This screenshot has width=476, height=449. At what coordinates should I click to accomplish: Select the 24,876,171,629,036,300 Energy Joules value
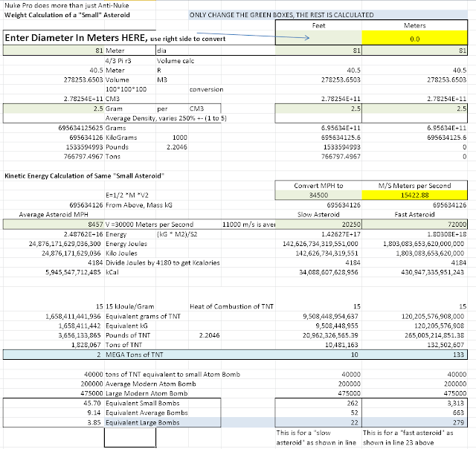tap(65, 244)
